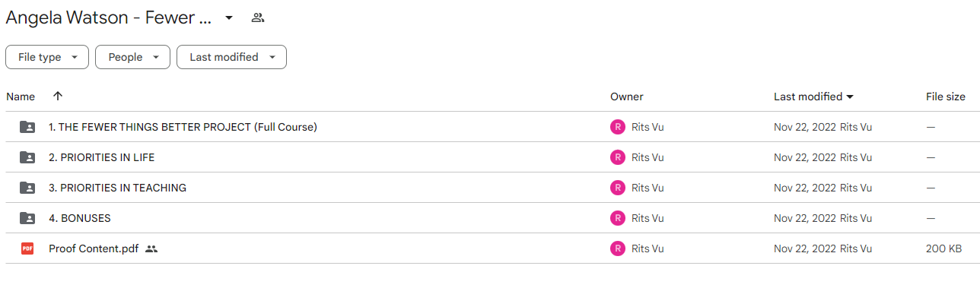
Task: Click the BONUSES shared folder icon
Action: tap(27, 218)
